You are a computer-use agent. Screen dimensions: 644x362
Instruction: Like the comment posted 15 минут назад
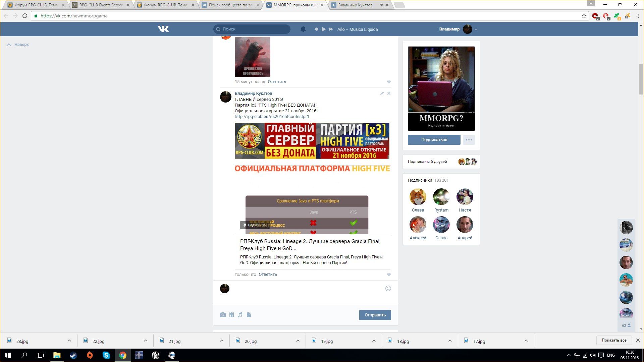[389, 82]
